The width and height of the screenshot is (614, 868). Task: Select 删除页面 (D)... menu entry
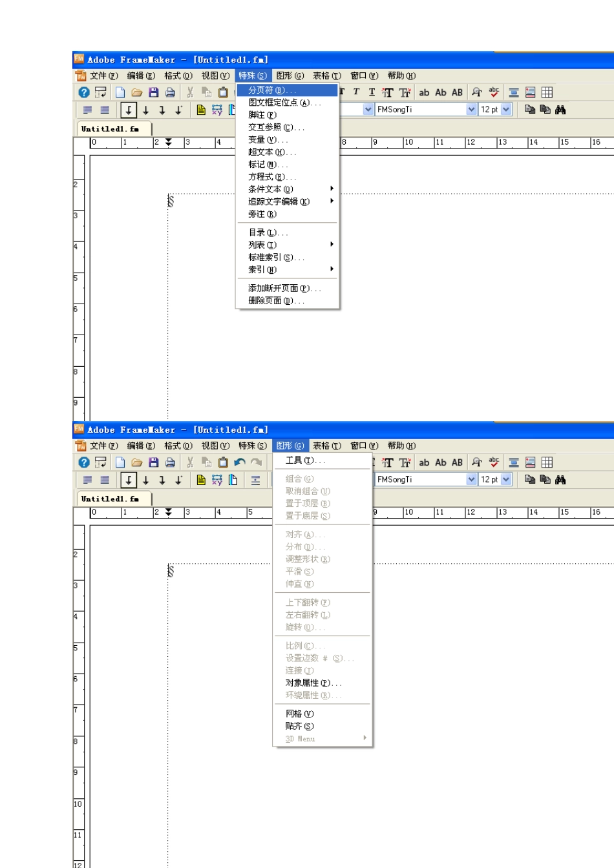point(288,300)
